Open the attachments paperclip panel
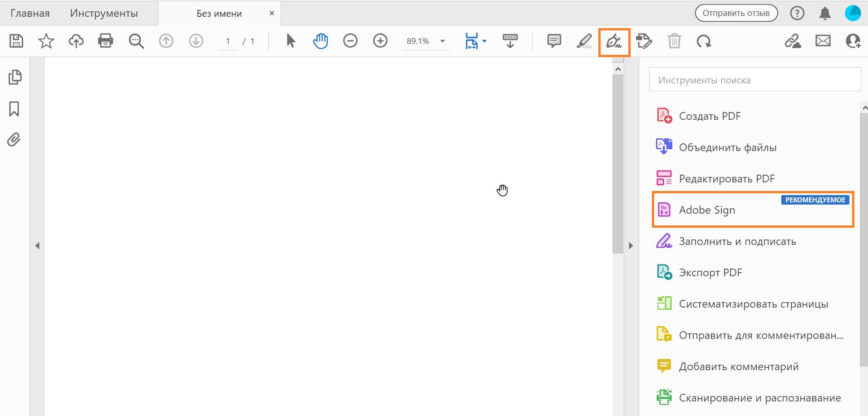The height and width of the screenshot is (416, 868). click(x=14, y=139)
